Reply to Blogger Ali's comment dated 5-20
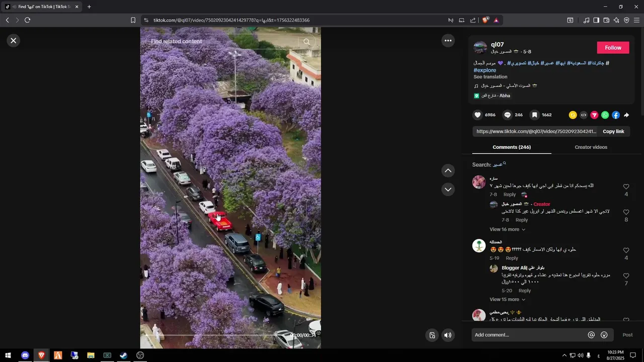This screenshot has height=362, width=644. (x=525, y=291)
